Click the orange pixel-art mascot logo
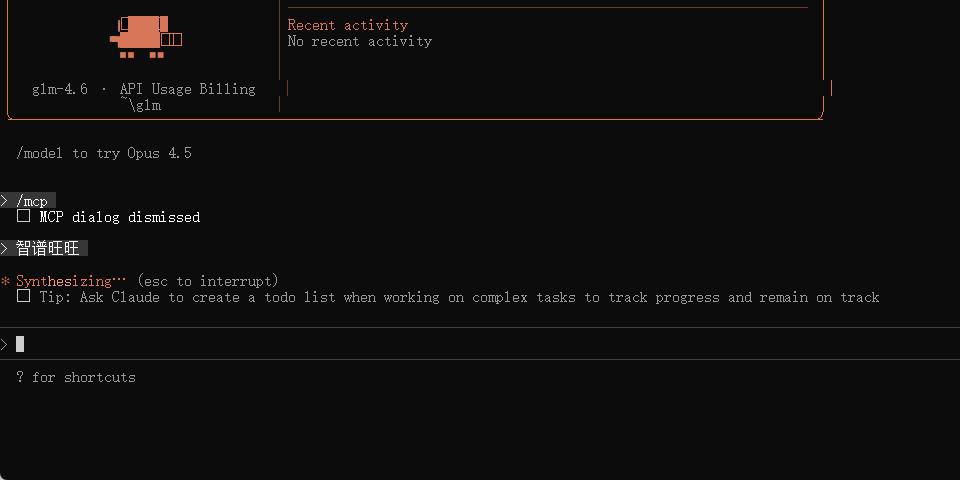The image size is (960, 480). (x=138, y=34)
